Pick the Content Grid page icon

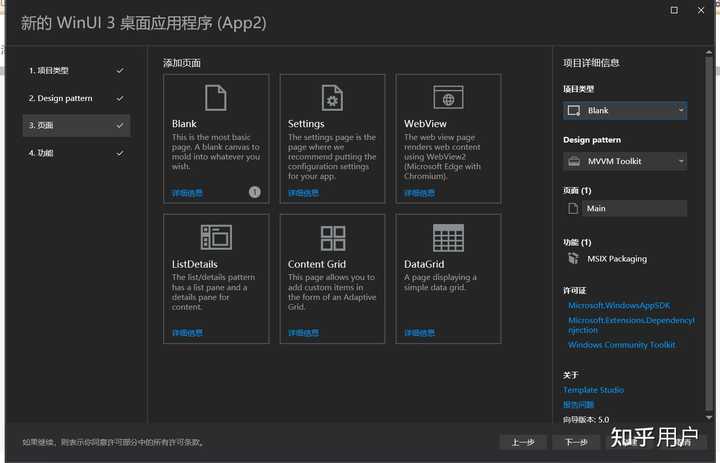coord(332,237)
